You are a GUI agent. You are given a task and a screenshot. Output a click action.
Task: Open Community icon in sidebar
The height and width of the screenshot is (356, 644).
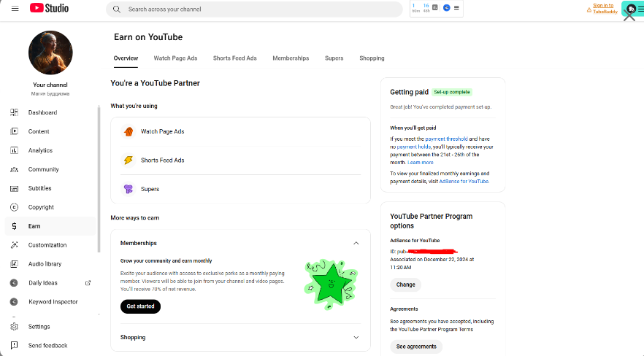point(15,169)
